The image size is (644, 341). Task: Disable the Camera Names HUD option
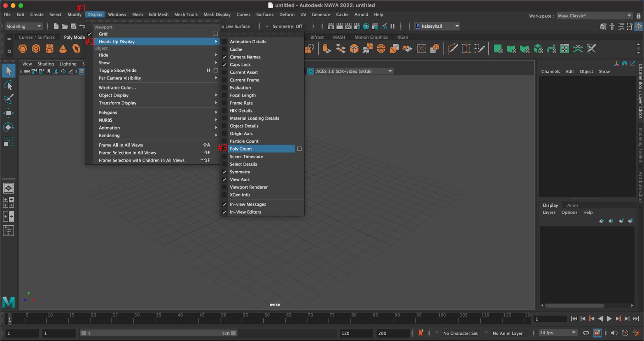click(245, 57)
